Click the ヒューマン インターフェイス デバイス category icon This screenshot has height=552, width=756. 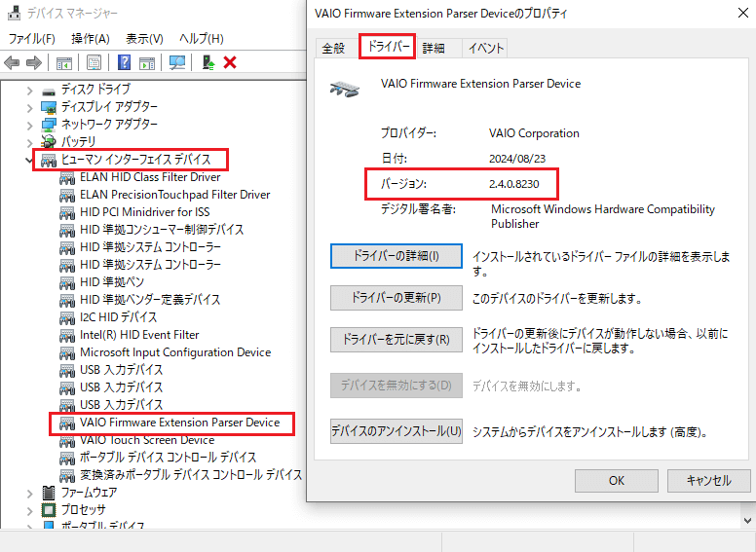coord(49,160)
